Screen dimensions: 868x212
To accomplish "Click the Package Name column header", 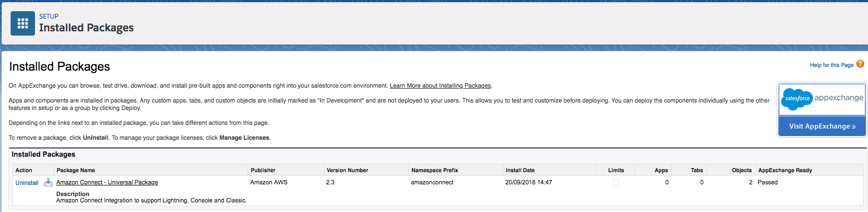I will tap(76, 170).
